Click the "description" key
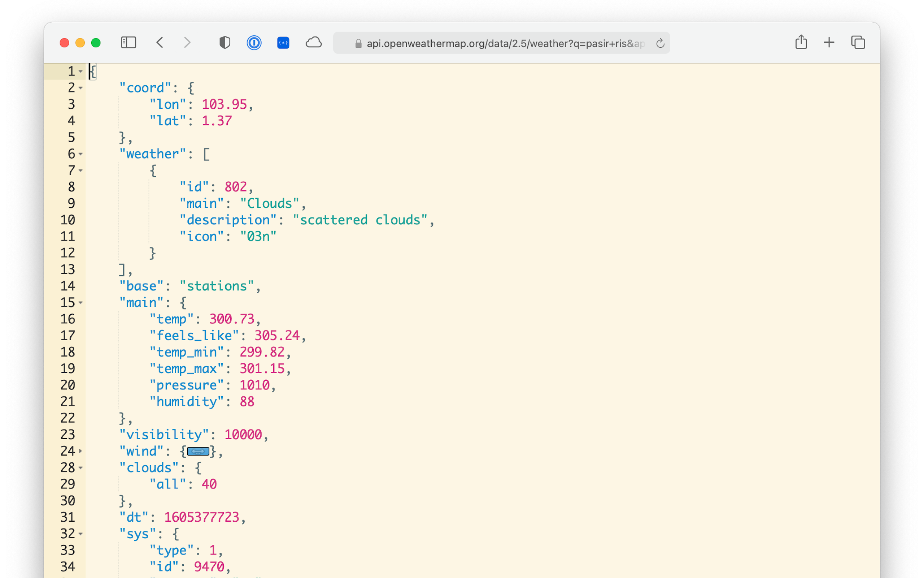 pos(228,220)
